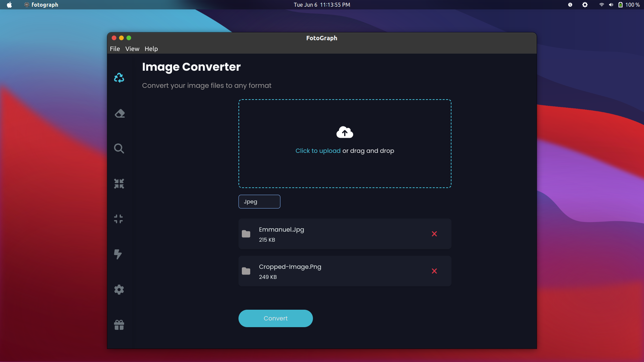Click to upload files link

coord(318,151)
